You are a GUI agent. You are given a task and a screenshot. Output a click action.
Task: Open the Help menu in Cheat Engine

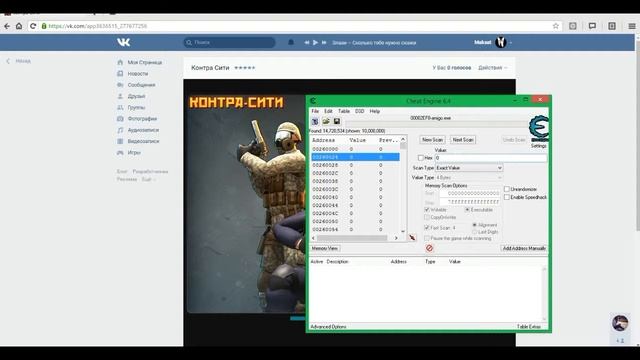(375, 111)
